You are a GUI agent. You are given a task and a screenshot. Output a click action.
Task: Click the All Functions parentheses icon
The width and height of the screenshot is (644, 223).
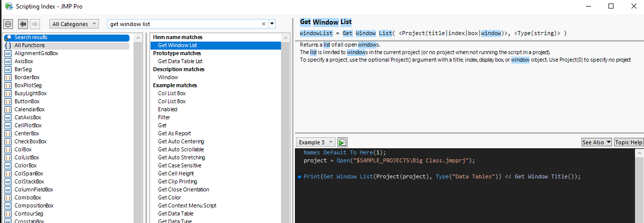8,46
